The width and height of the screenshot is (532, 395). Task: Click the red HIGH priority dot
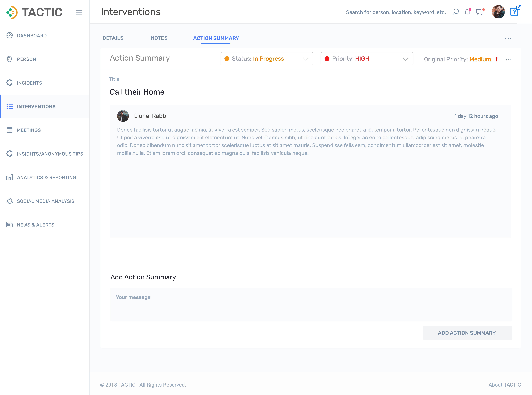click(327, 59)
